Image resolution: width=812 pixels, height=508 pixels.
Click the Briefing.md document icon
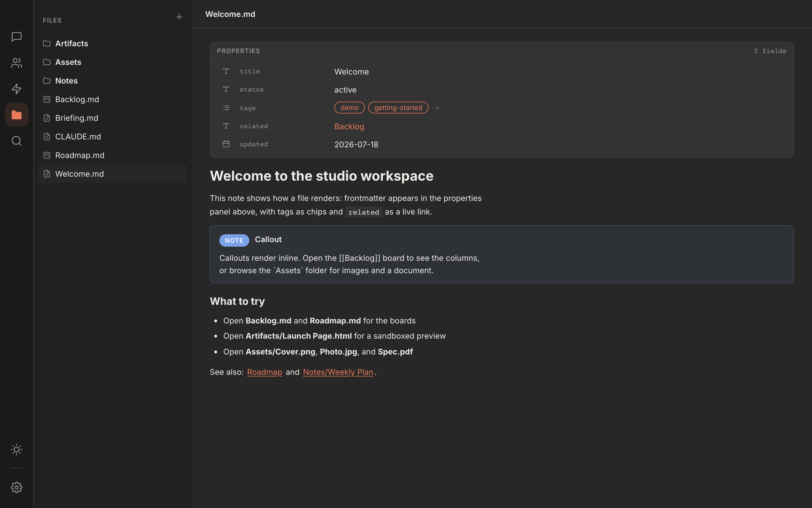[47, 118]
